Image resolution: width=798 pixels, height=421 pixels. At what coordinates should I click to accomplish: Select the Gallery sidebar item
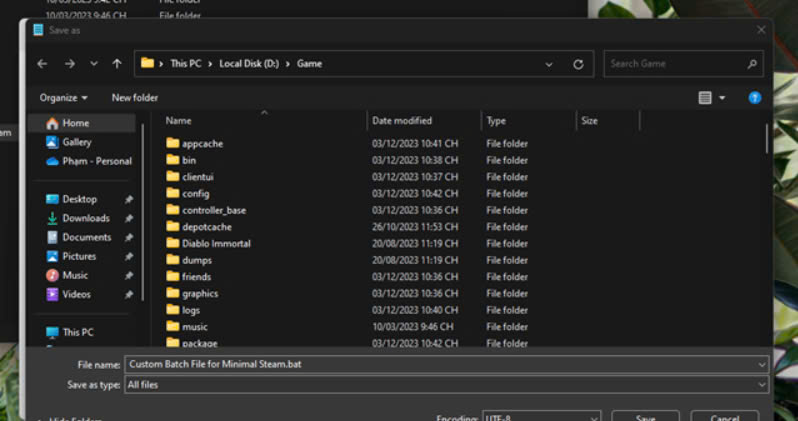click(76, 142)
